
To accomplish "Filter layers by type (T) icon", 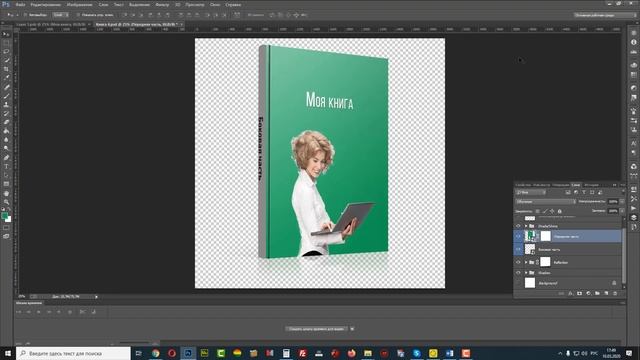I will [x=584, y=192].
